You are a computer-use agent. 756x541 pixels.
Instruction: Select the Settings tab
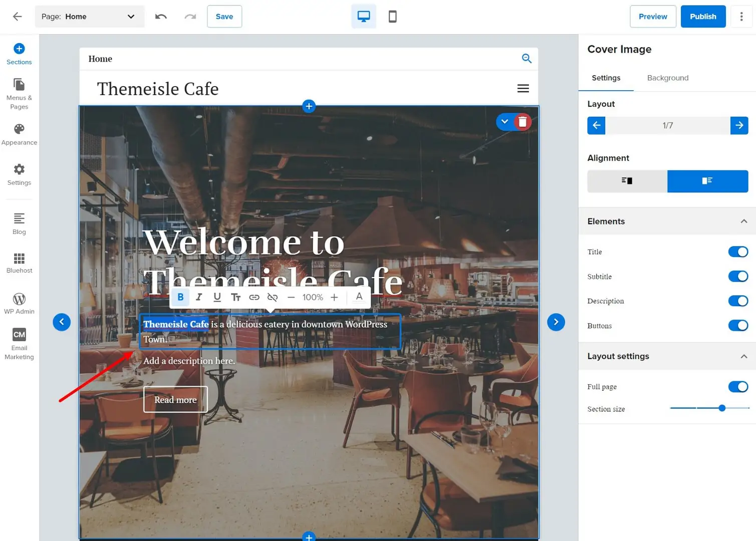coord(606,78)
